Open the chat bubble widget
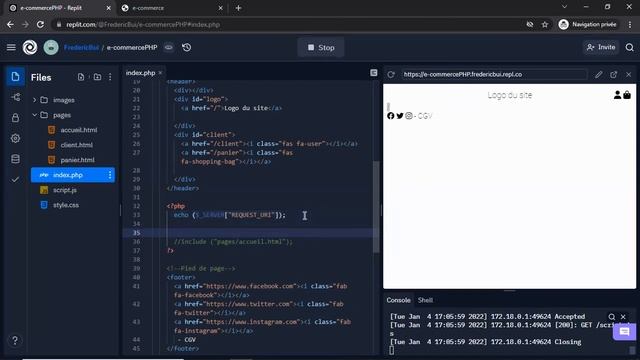 click(x=624, y=331)
